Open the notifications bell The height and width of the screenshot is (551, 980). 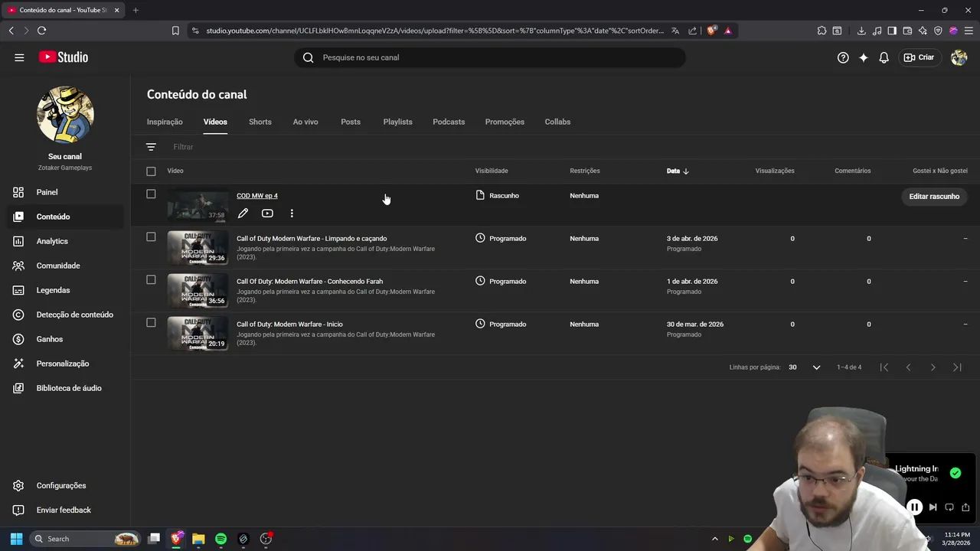pyautogui.click(x=884, y=57)
